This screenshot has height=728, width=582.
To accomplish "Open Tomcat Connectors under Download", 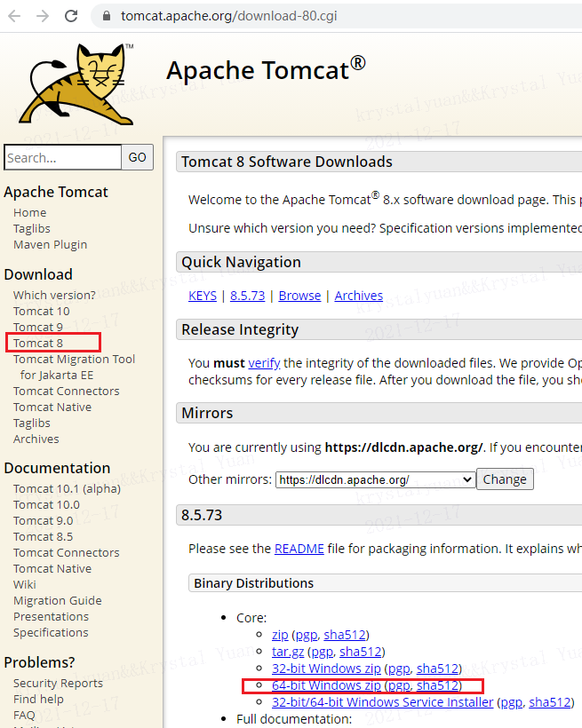I will pos(67,391).
